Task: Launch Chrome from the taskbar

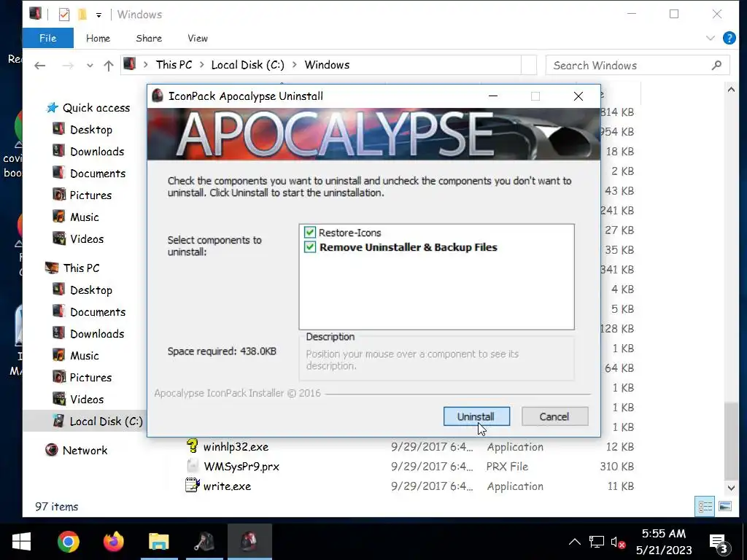Action: (x=68, y=542)
